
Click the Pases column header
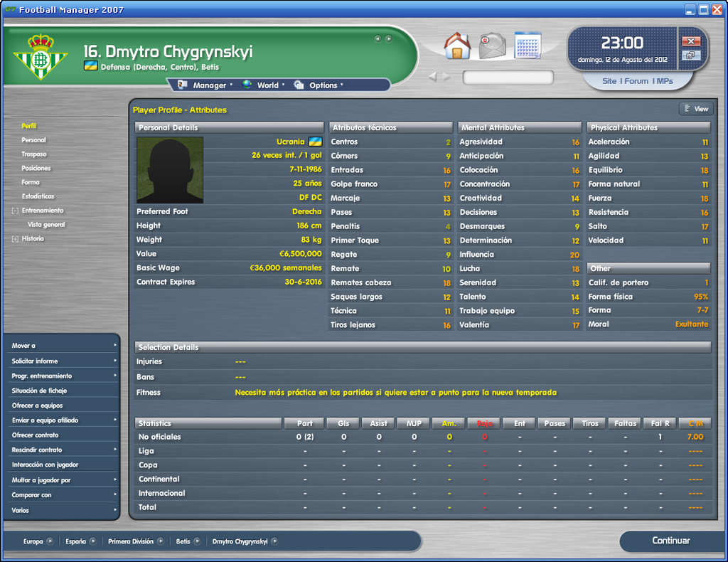click(555, 423)
